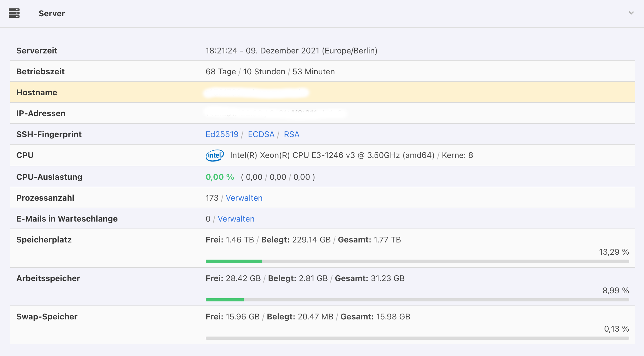The image size is (644, 356).
Task: Collapse the Server panel chevron
Action: (631, 13)
